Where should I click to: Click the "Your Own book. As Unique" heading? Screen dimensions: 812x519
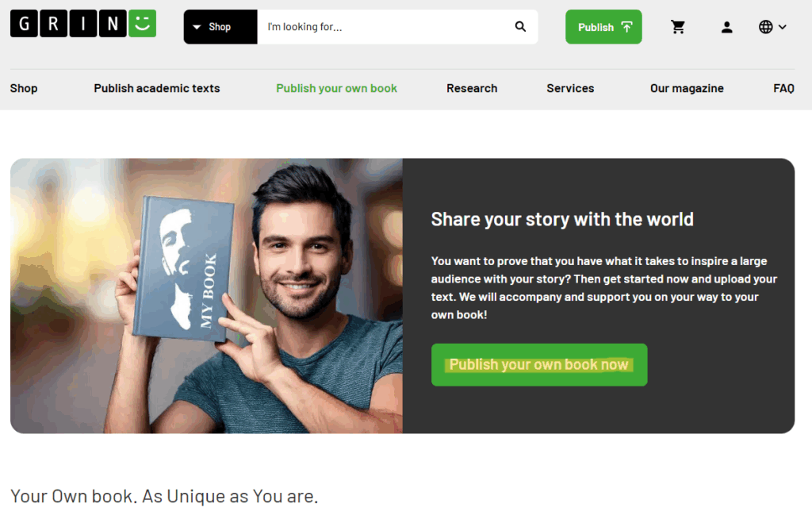point(164,497)
